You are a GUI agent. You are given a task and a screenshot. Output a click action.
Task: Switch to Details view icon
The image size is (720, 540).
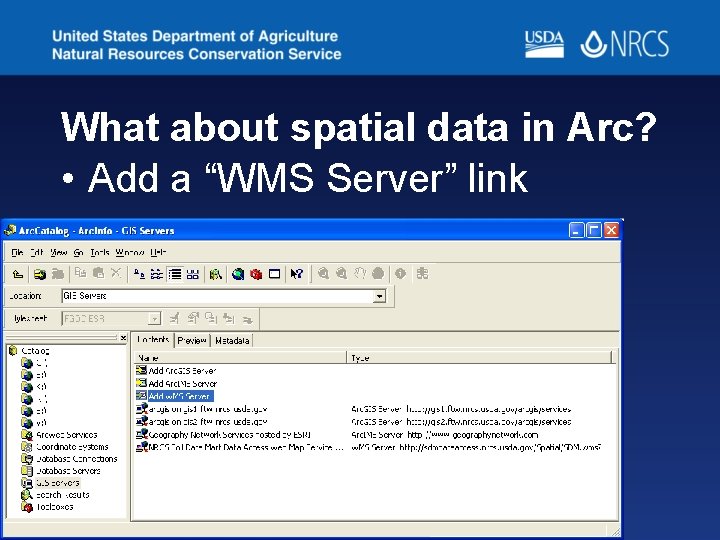click(175, 274)
